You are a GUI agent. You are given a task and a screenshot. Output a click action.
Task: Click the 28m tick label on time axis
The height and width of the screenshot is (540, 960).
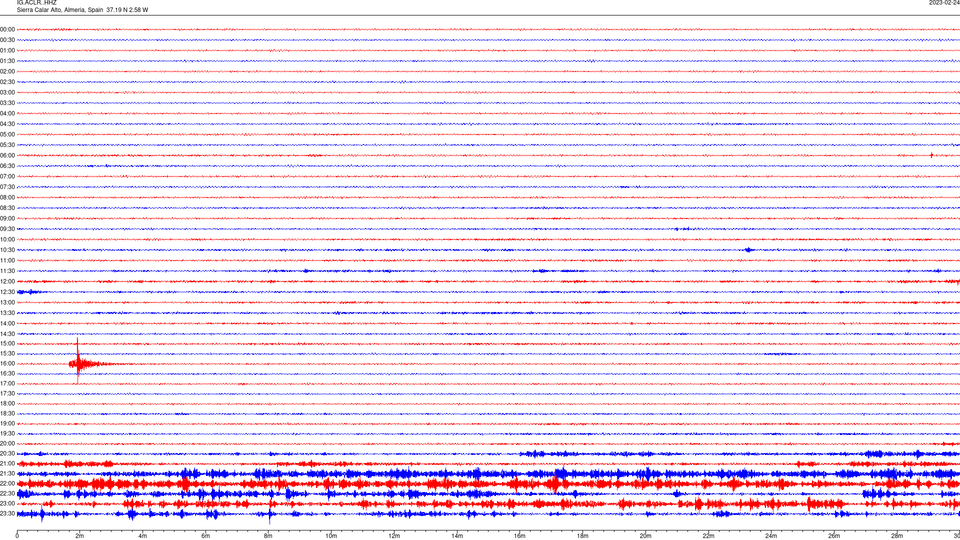click(x=897, y=536)
